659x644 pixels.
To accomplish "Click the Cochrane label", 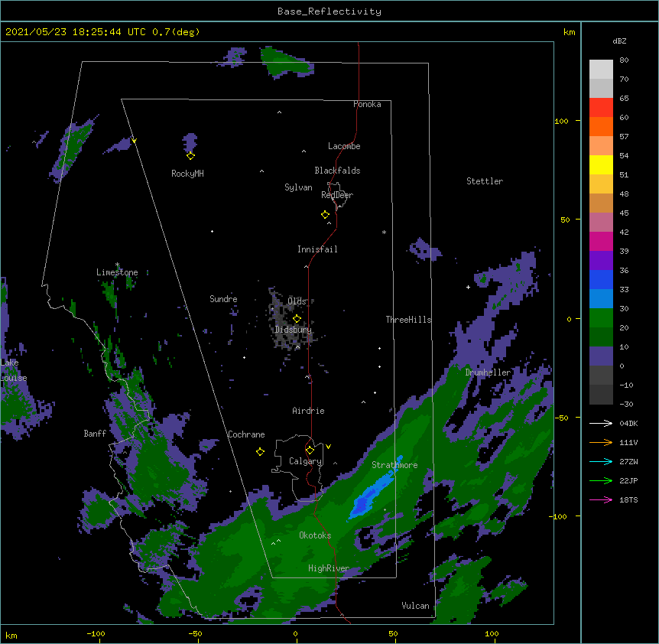I will tap(246, 434).
